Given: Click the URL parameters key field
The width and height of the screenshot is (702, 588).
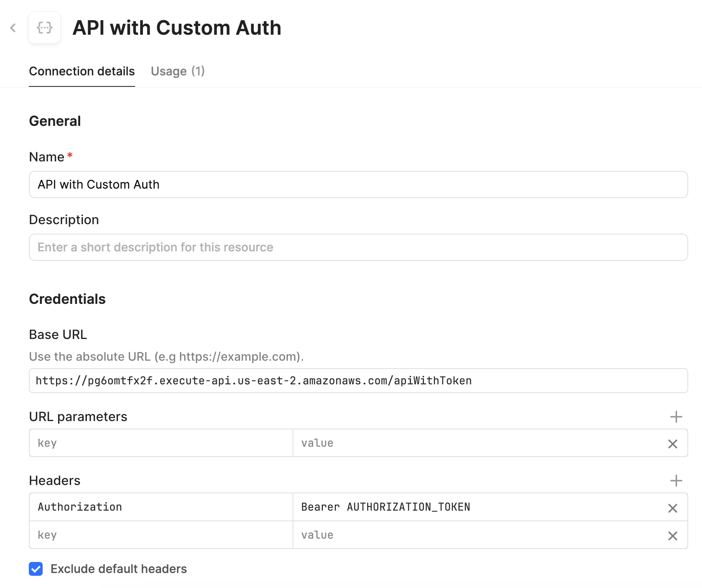Looking at the screenshot, I should (161, 443).
